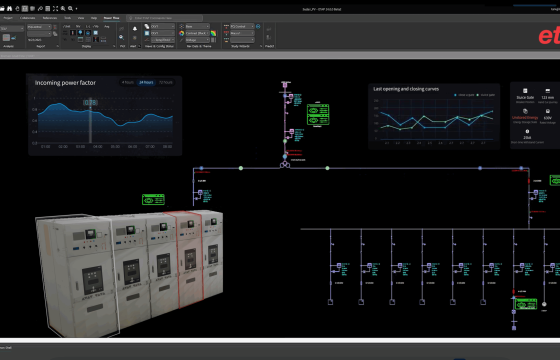Open the View ribbon tab
Viewport: 560px width, 360px height.
pyautogui.click(x=81, y=18)
